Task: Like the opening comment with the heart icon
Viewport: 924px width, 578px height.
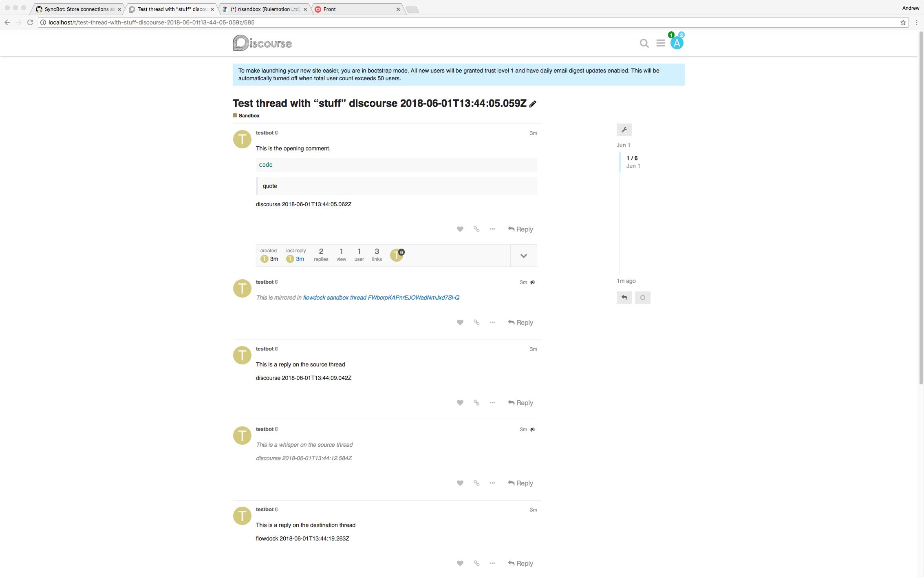Action: click(460, 229)
